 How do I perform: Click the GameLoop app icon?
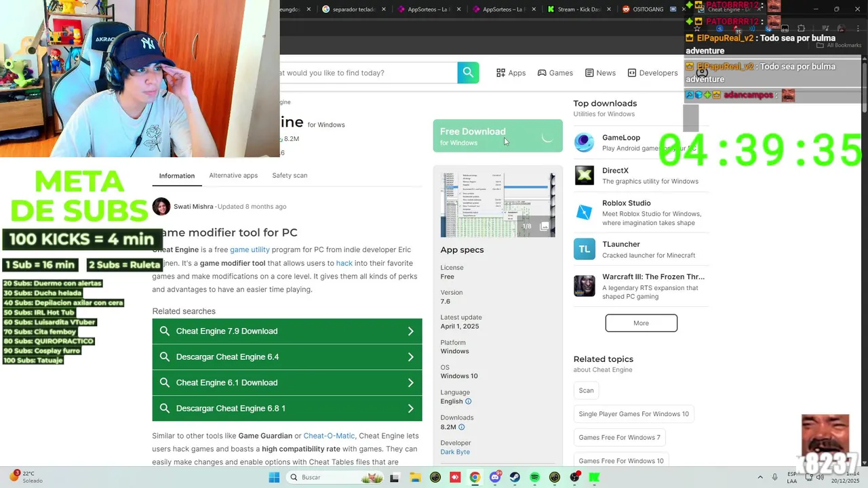(584, 142)
